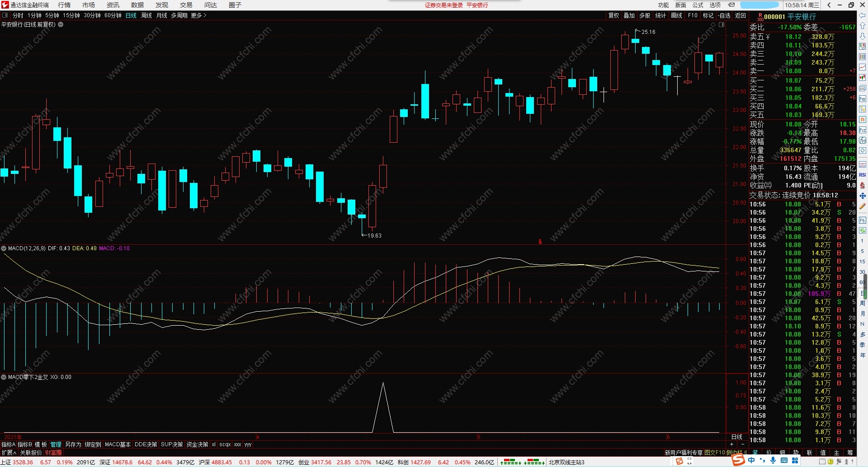Click the toolbar menu square icon left of 分时
The image size is (868, 467).
tap(5, 15)
